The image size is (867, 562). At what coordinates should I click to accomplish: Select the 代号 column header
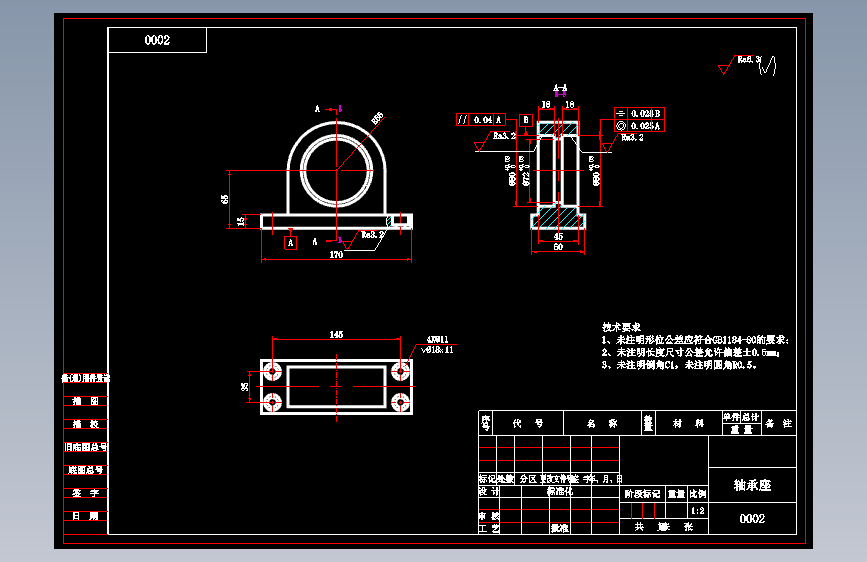(x=527, y=423)
